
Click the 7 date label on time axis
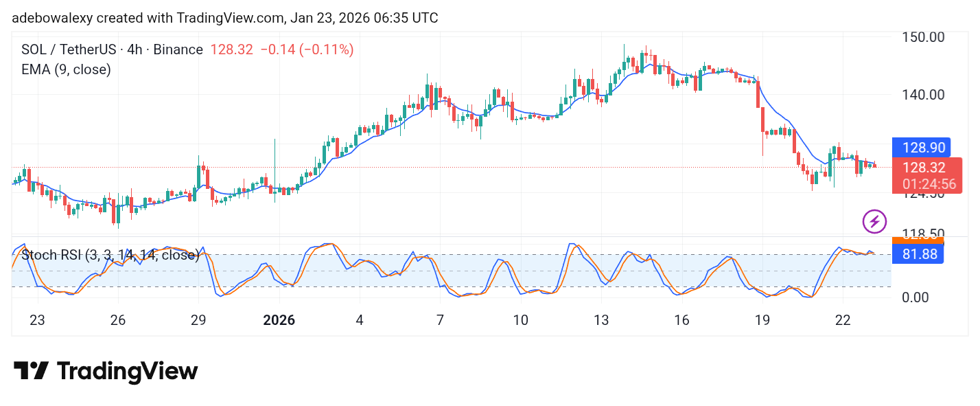pyautogui.click(x=440, y=321)
